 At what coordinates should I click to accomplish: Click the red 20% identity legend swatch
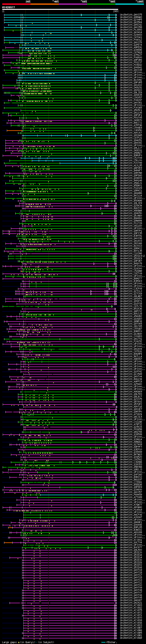click(x=16, y=4)
